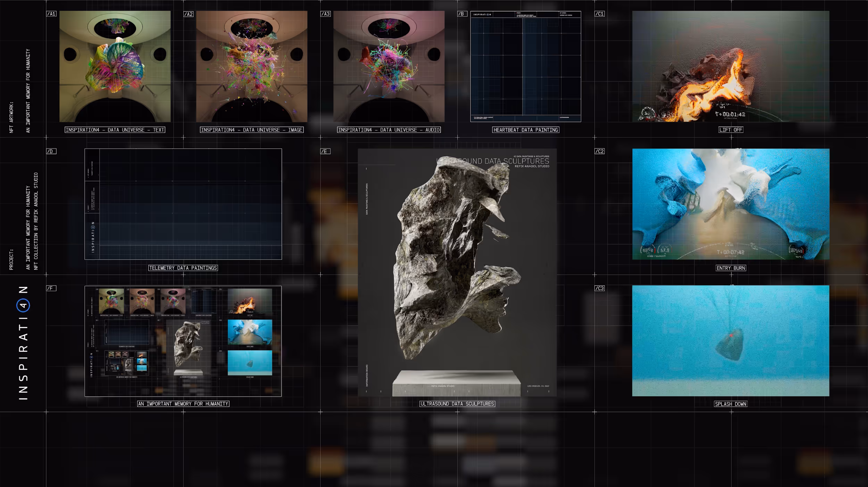Click the Telemetry Data Paintings label
This screenshot has height=487, width=868.
(x=183, y=268)
